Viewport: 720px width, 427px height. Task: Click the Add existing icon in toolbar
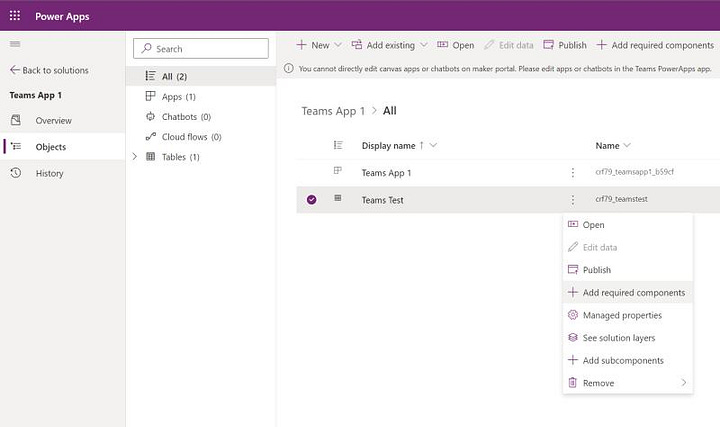tap(357, 45)
